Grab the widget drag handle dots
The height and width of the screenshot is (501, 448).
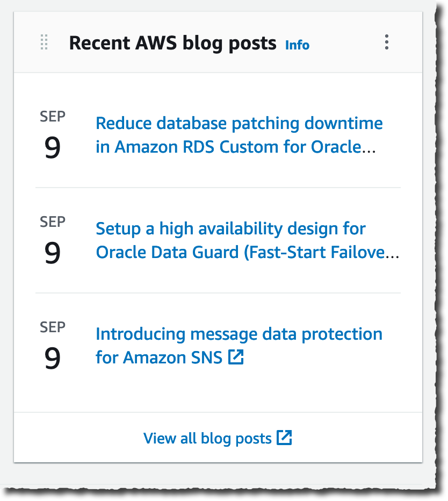(45, 42)
